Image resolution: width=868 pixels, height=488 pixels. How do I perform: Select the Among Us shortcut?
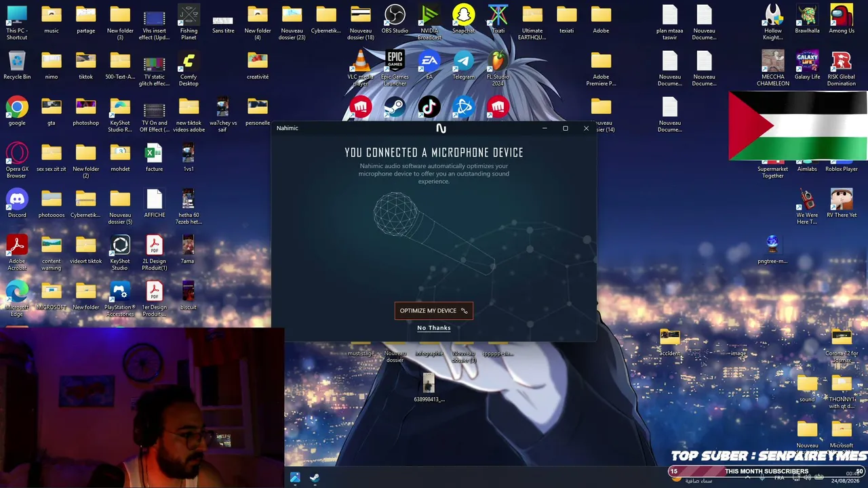tap(842, 19)
